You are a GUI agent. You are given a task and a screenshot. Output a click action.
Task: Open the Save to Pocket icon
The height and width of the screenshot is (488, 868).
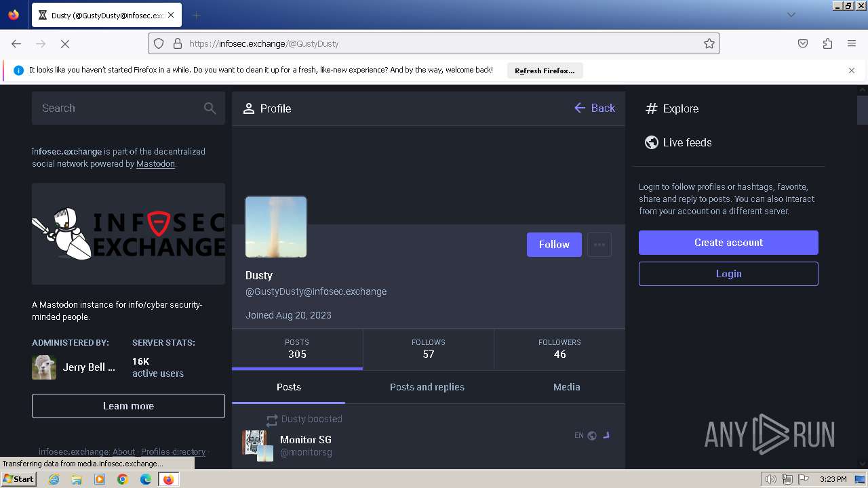pyautogui.click(x=803, y=43)
